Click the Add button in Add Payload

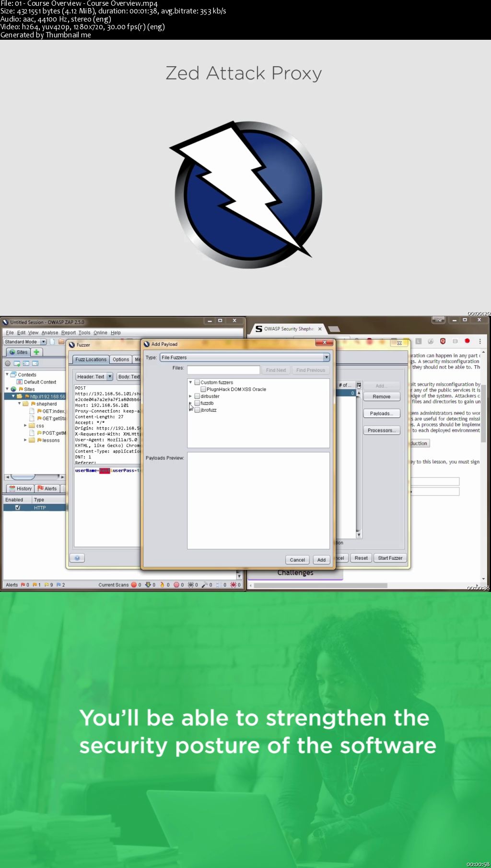pos(321,560)
